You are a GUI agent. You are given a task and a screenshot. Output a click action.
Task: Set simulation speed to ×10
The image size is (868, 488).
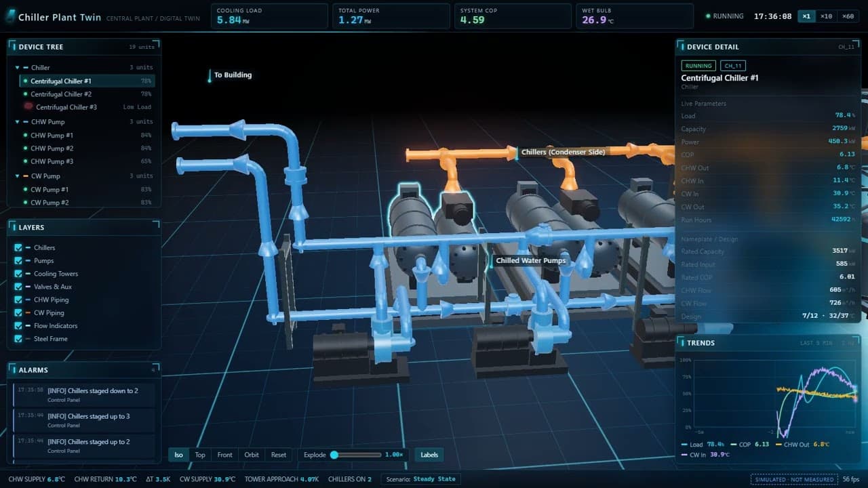(826, 16)
